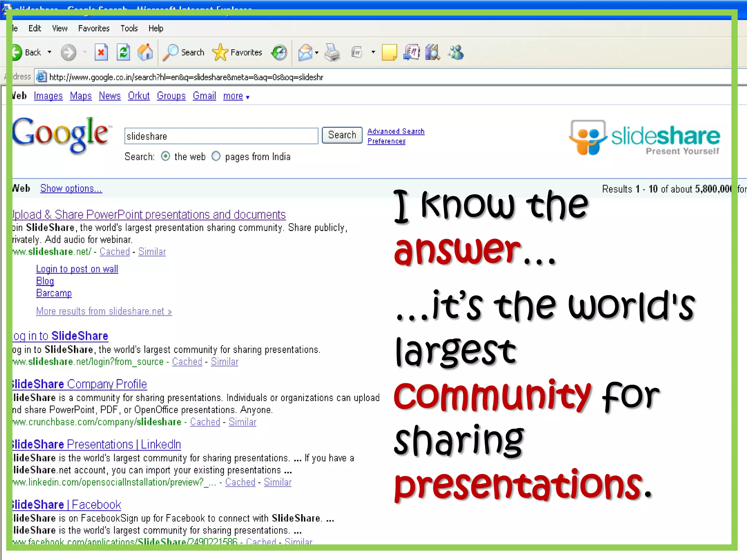Click the Forward arrow button

point(68,52)
